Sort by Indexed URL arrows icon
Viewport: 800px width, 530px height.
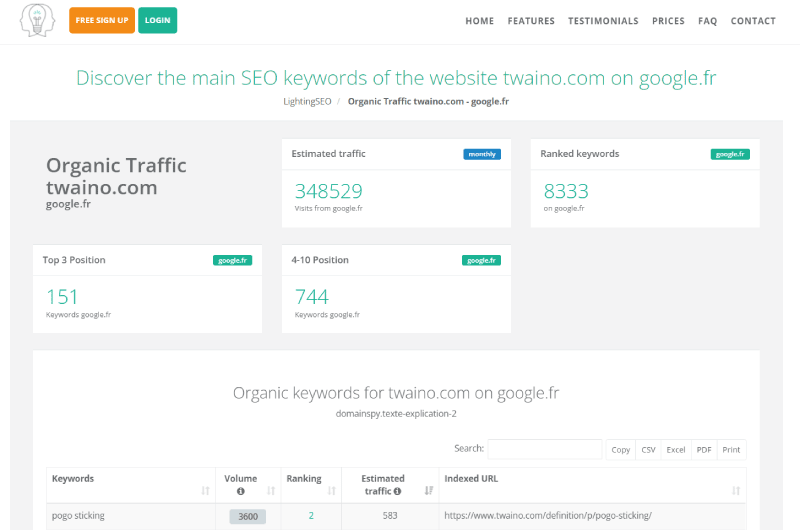pyautogui.click(x=736, y=491)
